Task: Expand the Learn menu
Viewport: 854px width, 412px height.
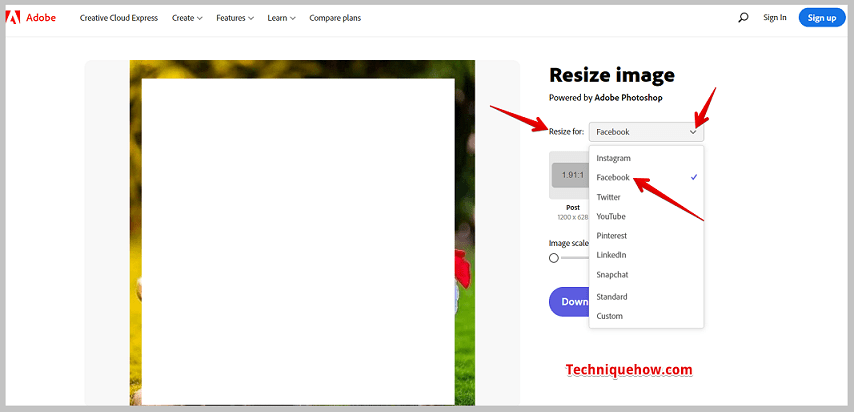Action: pos(281,18)
